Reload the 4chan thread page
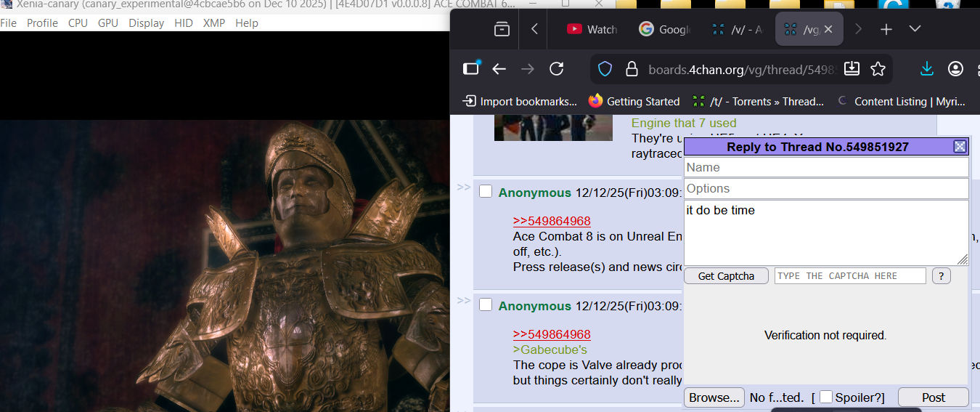The image size is (980, 412). 557,69
